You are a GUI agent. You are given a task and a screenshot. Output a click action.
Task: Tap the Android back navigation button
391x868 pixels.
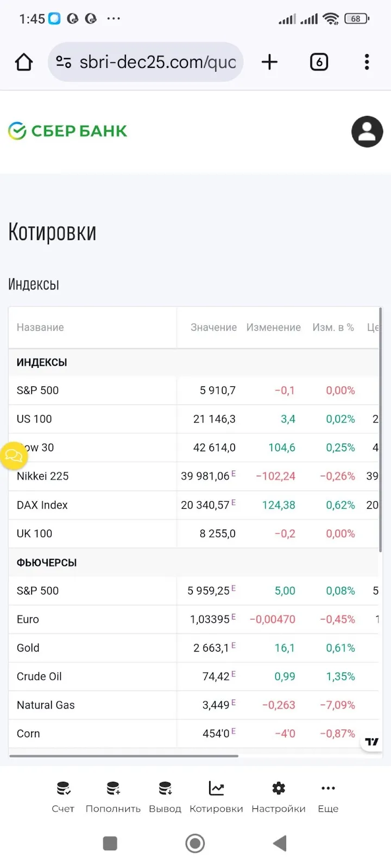[280, 843]
